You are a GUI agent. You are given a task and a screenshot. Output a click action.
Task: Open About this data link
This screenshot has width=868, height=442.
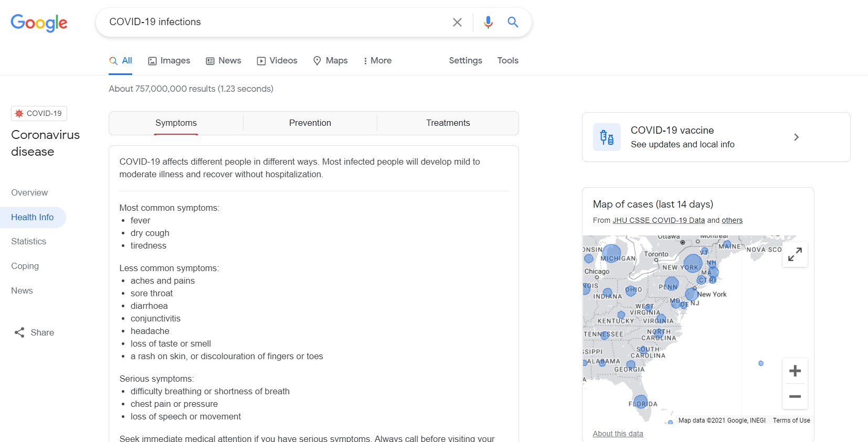pyautogui.click(x=618, y=434)
